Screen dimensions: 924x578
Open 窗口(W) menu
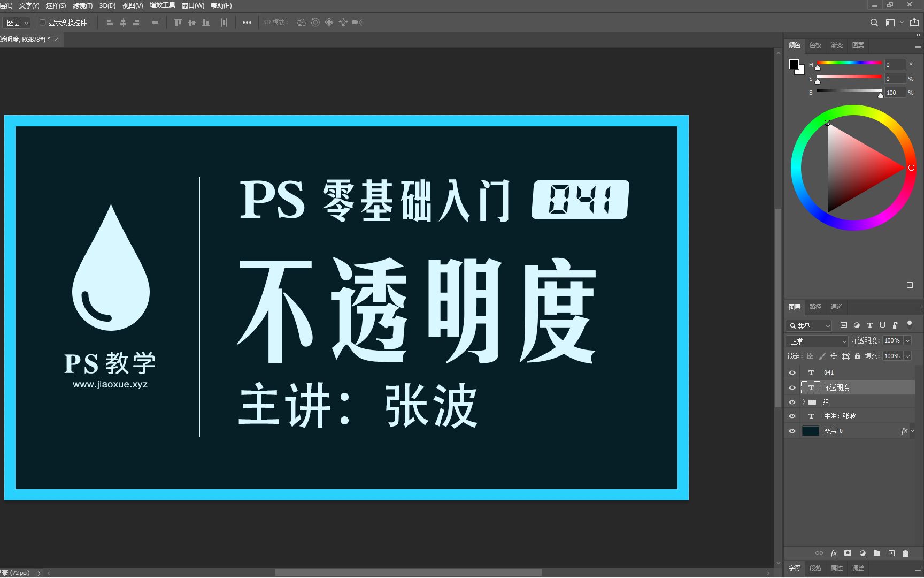pyautogui.click(x=193, y=6)
